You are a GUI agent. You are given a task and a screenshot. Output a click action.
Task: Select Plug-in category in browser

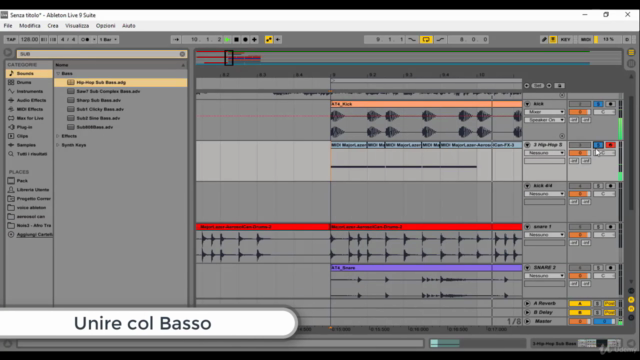(x=29, y=127)
